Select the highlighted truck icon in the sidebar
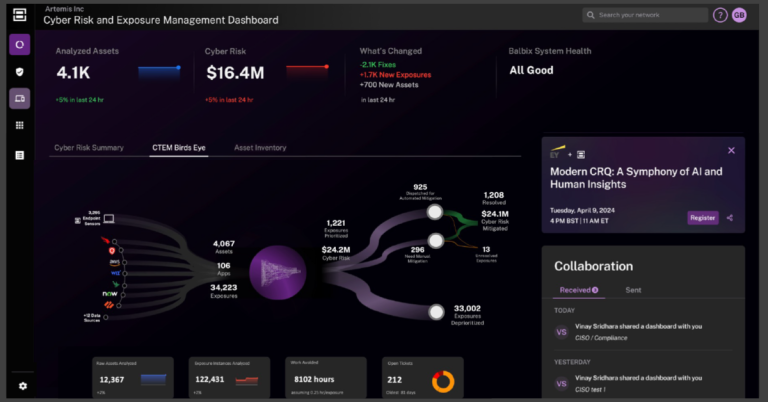Screen dimensions: 768x402 point(19,98)
